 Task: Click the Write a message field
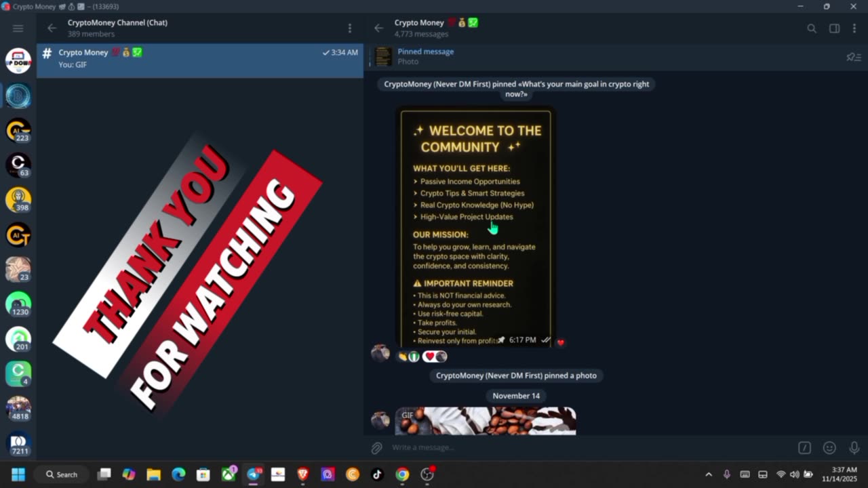click(590, 447)
